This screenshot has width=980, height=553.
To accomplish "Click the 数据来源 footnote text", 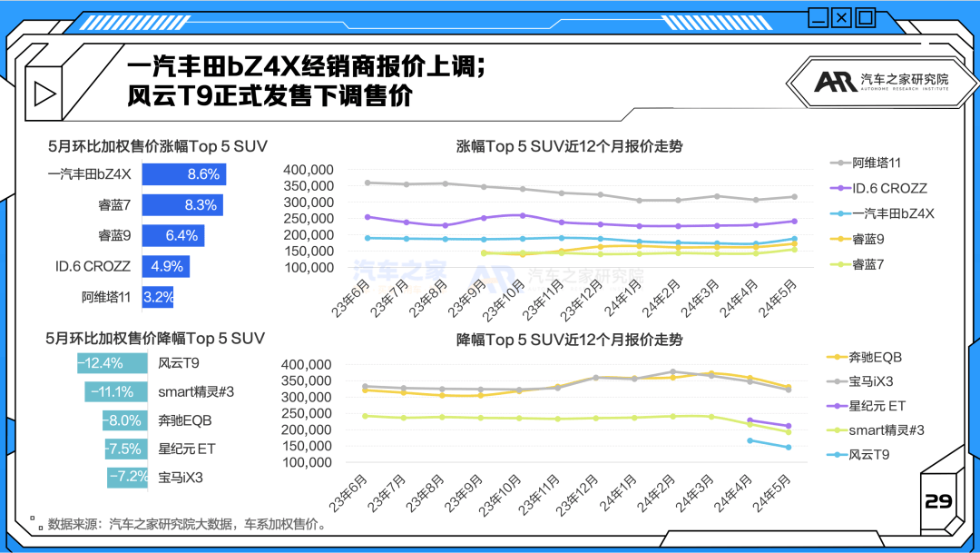I will (x=188, y=524).
